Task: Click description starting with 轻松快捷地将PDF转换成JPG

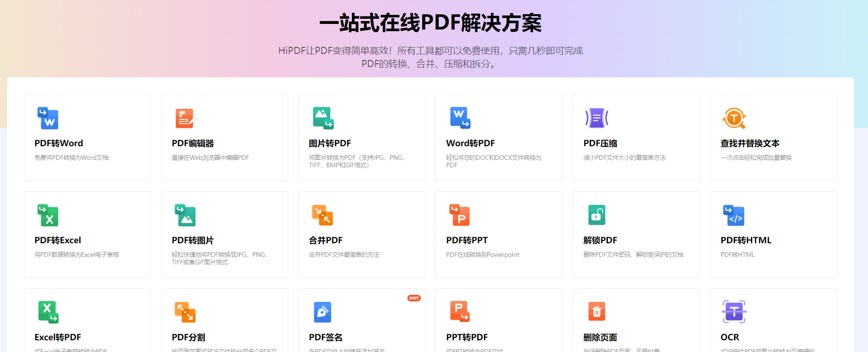Action: click(221, 258)
